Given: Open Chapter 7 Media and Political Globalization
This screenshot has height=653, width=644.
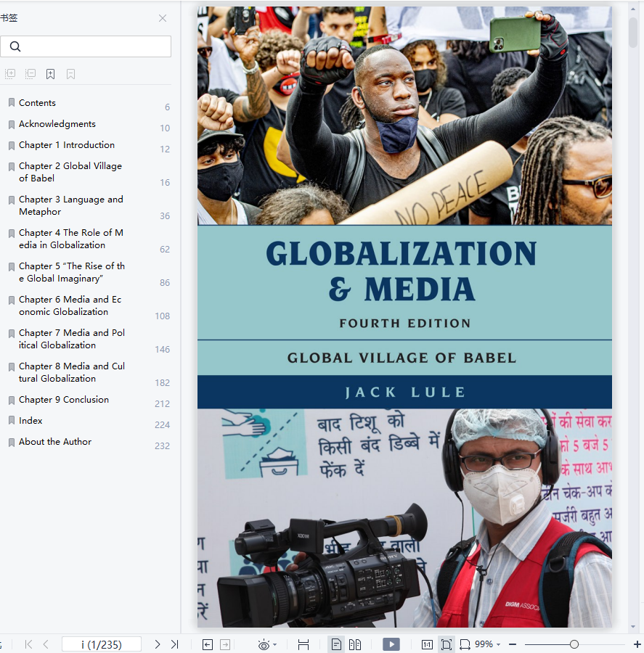Looking at the screenshot, I should click(x=72, y=339).
